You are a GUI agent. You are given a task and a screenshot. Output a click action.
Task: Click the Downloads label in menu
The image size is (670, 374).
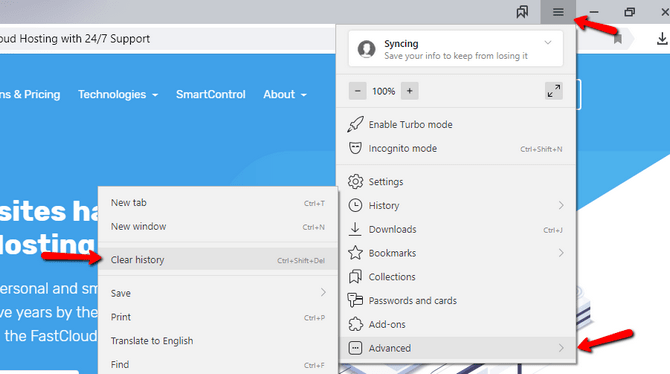coord(392,230)
